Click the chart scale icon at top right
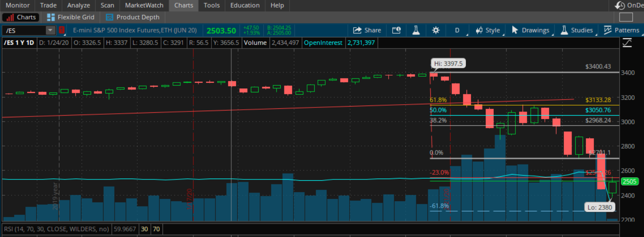 tap(627, 43)
